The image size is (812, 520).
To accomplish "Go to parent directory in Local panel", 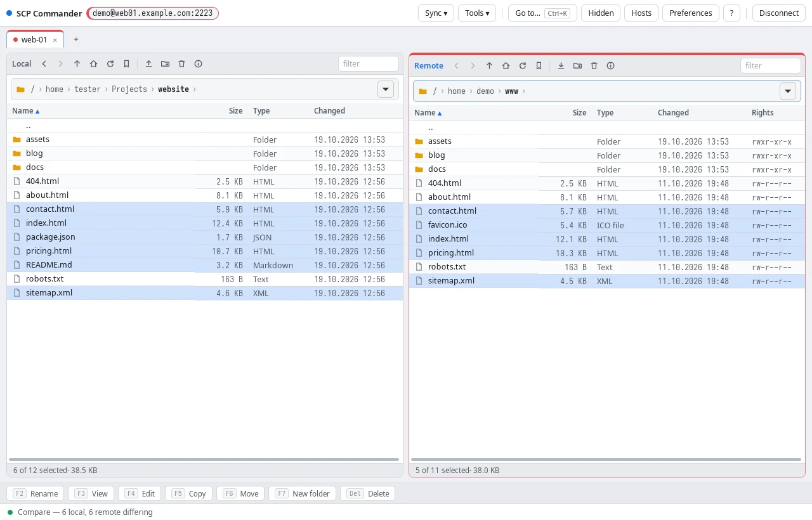I will pyautogui.click(x=77, y=63).
